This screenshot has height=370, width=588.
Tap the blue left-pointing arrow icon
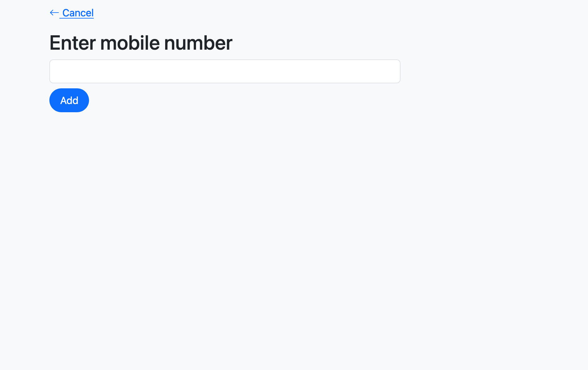coord(54,13)
